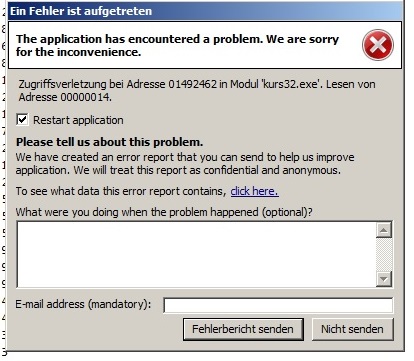This screenshot has height=361, width=414.
Task: Click the 'Ein Fehler ist aufgetreten' title bar
Action: click(x=205, y=11)
